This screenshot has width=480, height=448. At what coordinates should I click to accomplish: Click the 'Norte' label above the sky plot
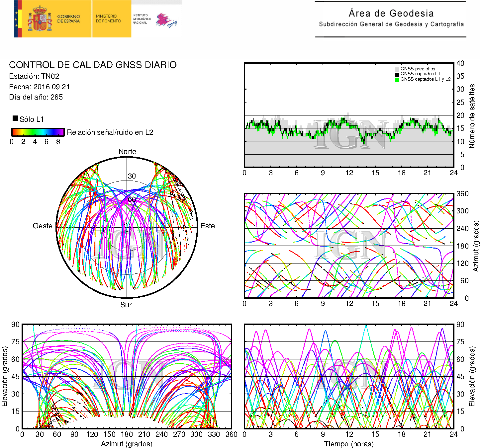point(127,151)
